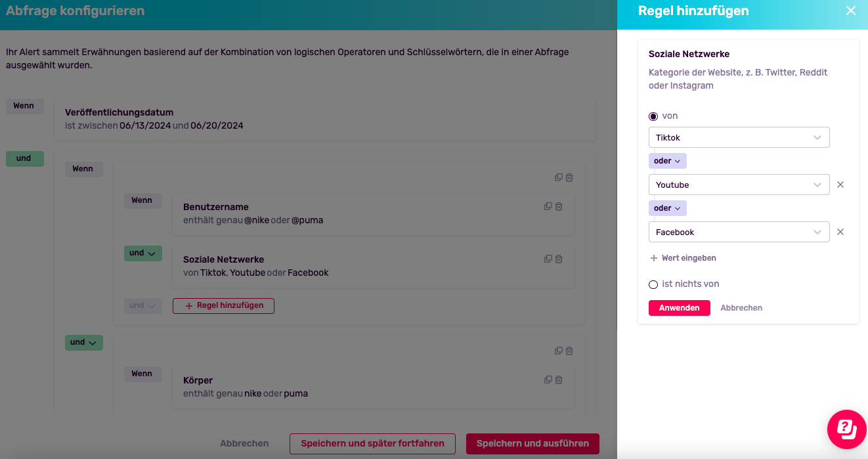Viewport: 868px width, 459px height.
Task: Open the Tiktok network dropdown
Action: 739,137
